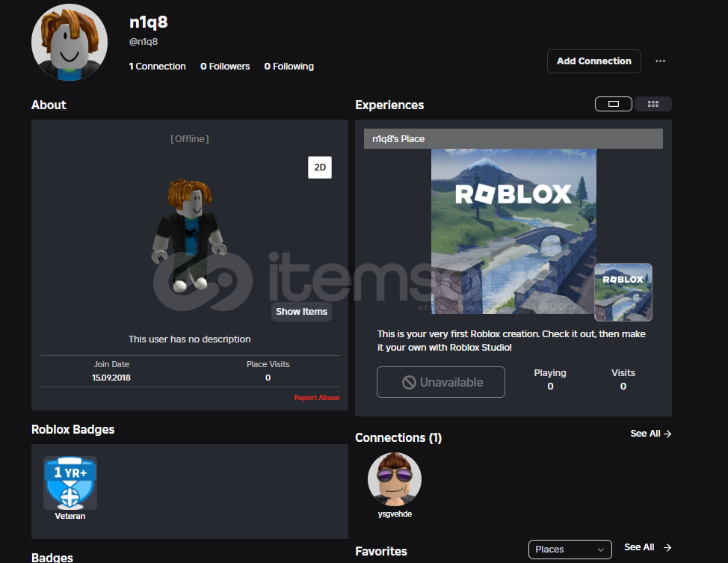Open the ysgvehde connection avatar
728x563 pixels.
coord(395,479)
